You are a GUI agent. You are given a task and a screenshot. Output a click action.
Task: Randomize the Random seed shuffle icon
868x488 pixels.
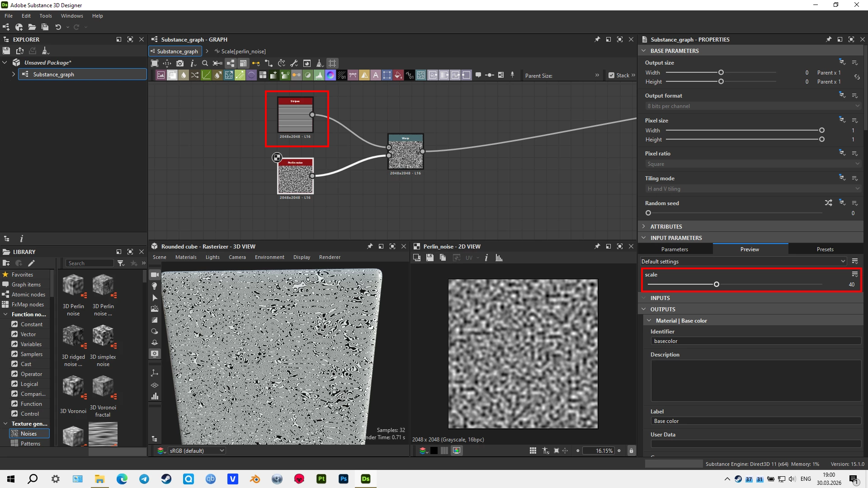tap(828, 203)
